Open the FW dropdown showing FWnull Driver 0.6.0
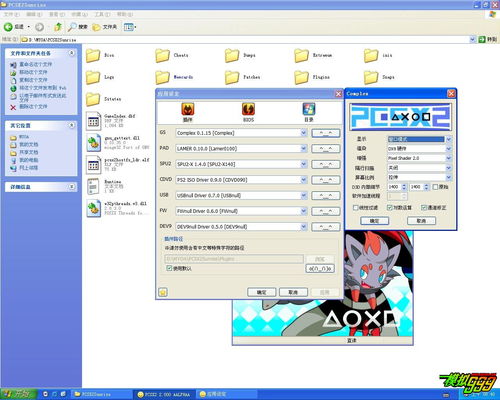Viewport: 500px width, 400px height. tap(241, 211)
